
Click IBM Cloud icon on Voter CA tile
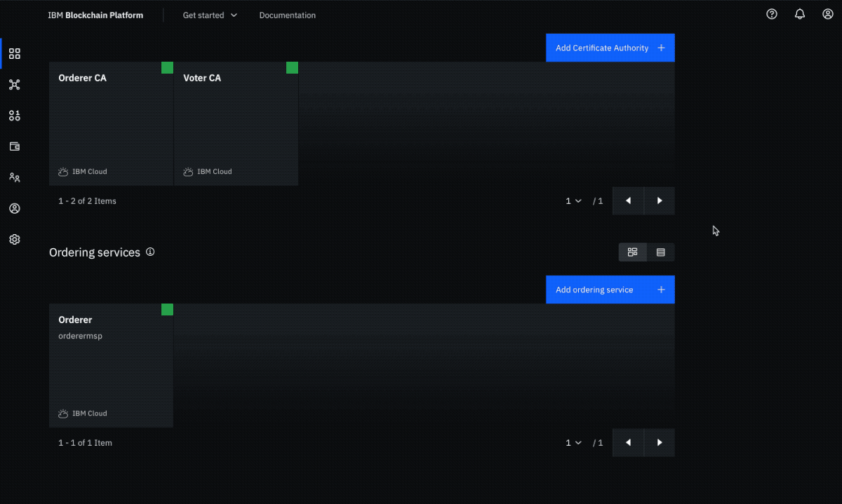pyautogui.click(x=188, y=172)
